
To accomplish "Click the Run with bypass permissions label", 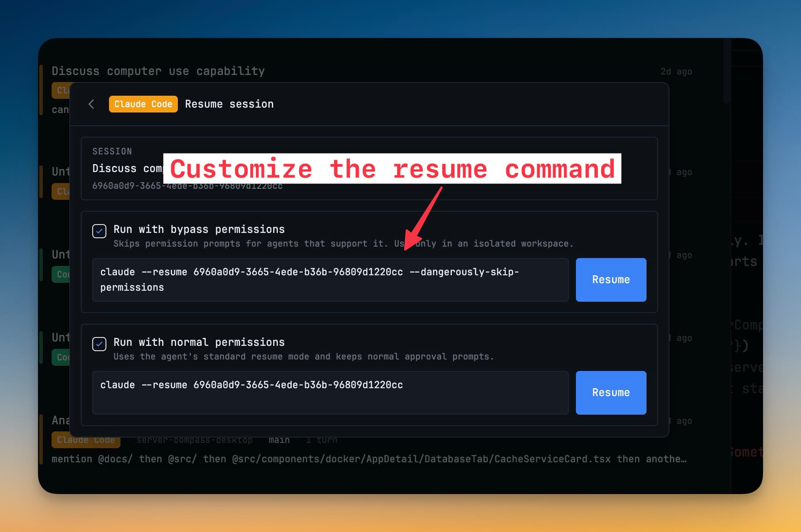I will (x=199, y=229).
